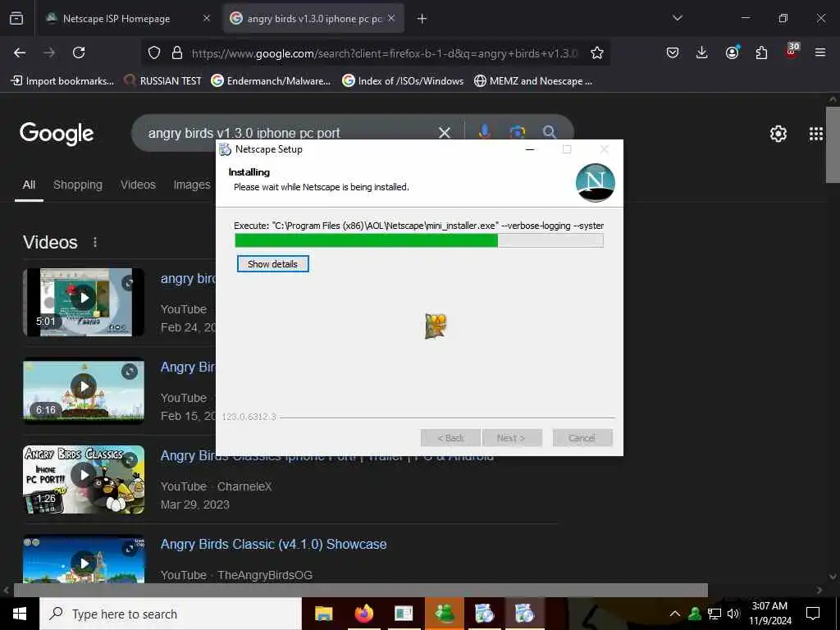840x630 pixels.
Task: Open the Endermanch/Malware bookmark
Action: pyautogui.click(x=271, y=81)
